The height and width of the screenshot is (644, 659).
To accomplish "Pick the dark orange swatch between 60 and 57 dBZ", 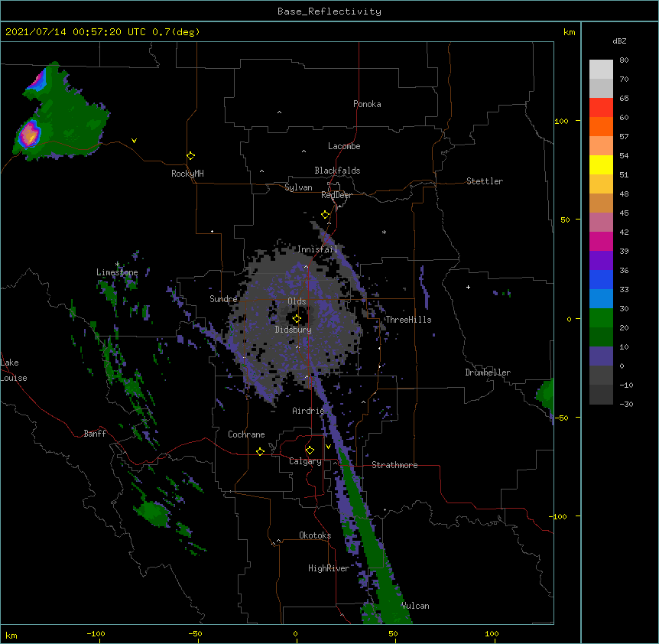I will 601,126.
